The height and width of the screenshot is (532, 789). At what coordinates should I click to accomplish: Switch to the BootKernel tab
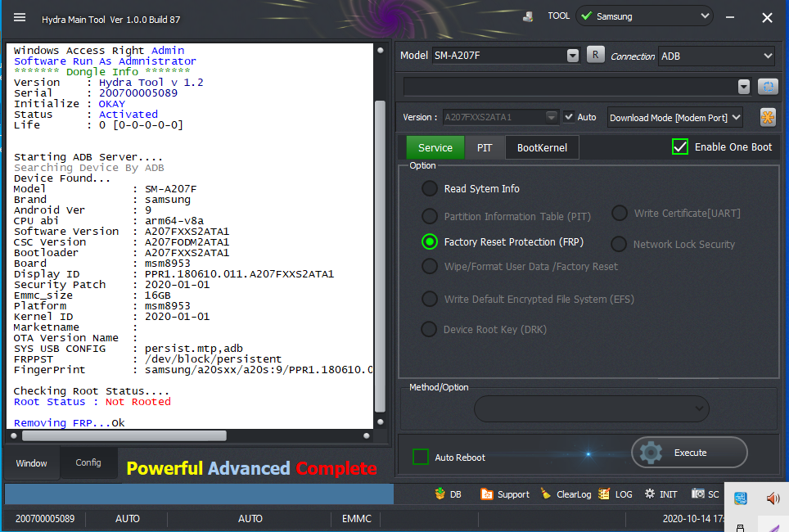(542, 148)
